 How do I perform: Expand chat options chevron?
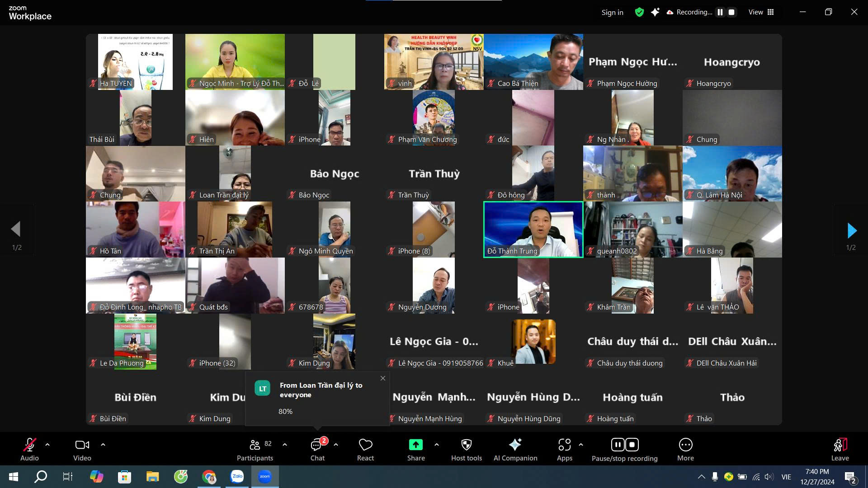336,445
